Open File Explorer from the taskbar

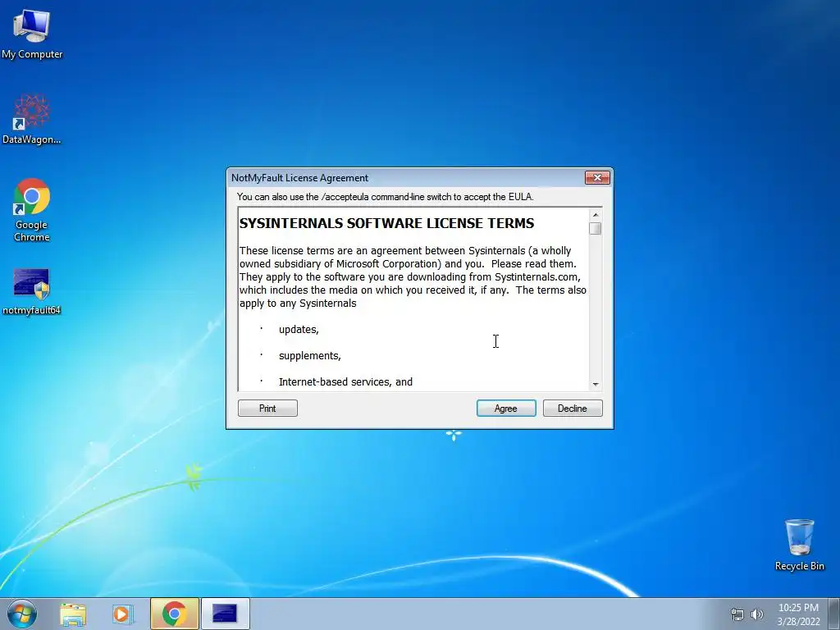tap(73, 614)
